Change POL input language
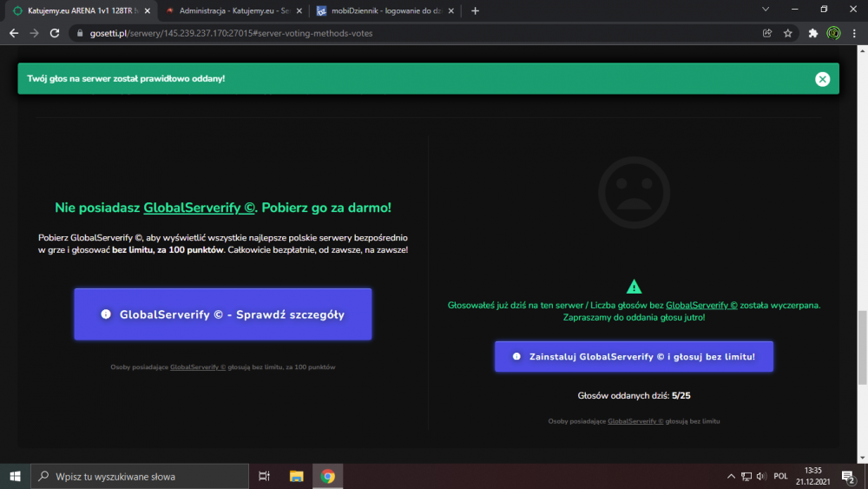The height and width of the screenshot is (489, 868). [x=780, y=476]
